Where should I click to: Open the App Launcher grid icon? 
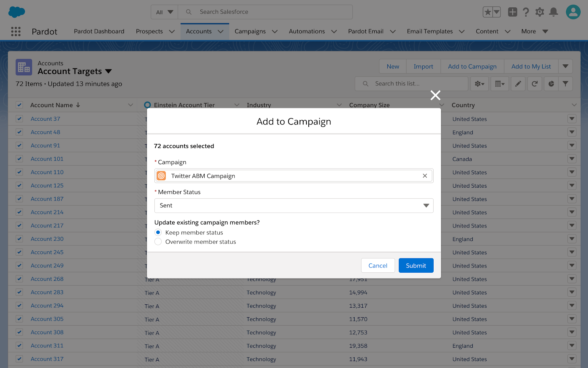coord(16,32)
